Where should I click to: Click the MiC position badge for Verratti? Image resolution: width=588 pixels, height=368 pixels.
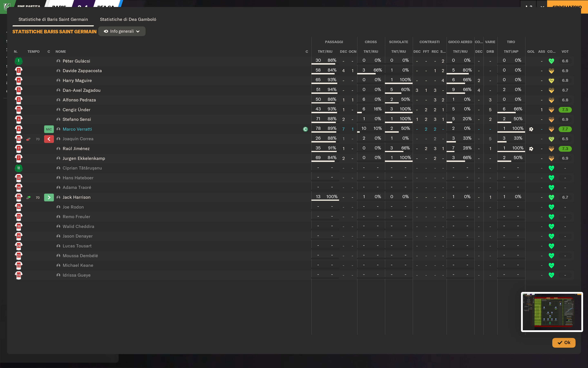[x=49, y=129]
